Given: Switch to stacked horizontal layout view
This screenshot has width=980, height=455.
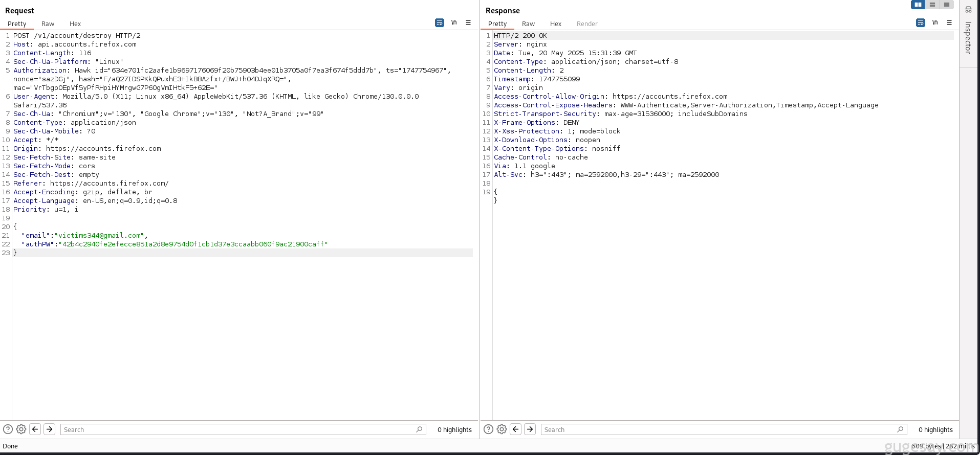Looking at the screenshot, I should click(932, 5).
